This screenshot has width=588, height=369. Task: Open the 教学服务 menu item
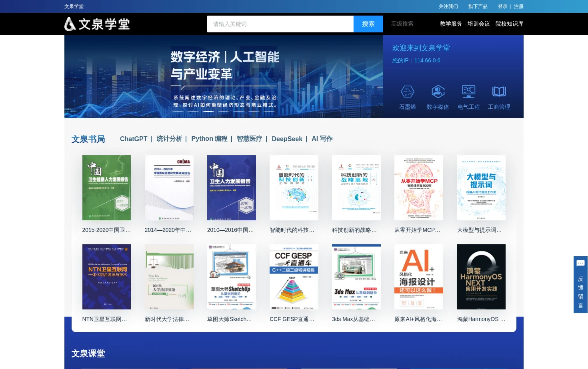pos(451,24)
